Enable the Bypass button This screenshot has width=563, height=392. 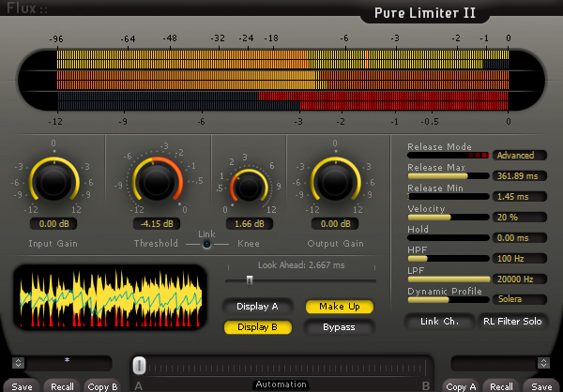click(x=339, y=327)
